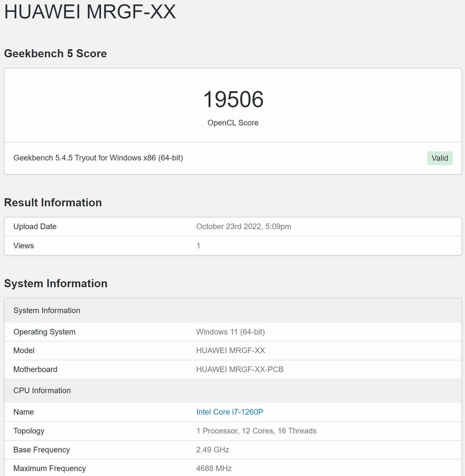Select the Windows 11 (64-bit) value

coord(231,332)
